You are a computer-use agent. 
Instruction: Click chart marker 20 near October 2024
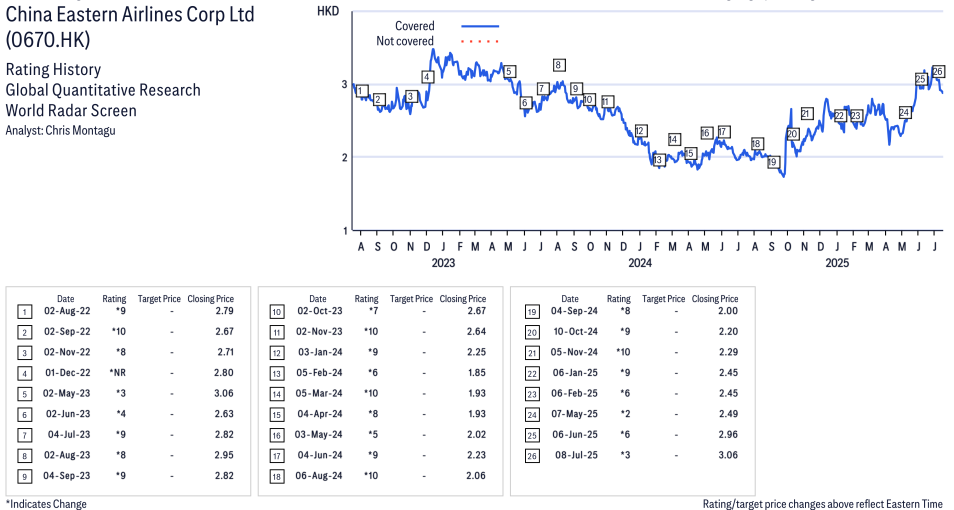pyautogui.click(x=792, y=134)
